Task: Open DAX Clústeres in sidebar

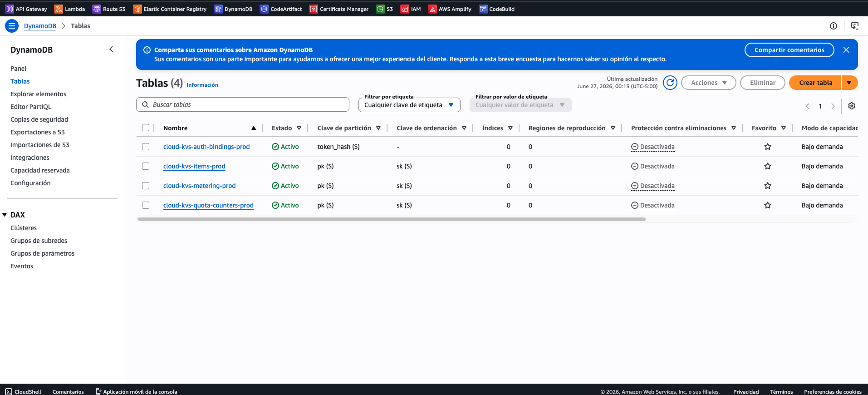Action: pyautogui.click(x=24, y=228)
